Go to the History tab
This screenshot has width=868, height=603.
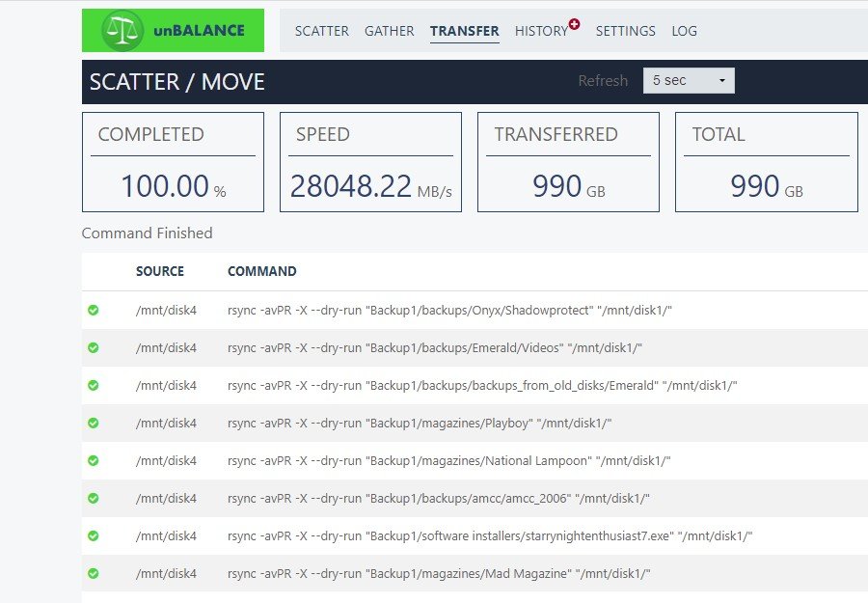pyautogui.click(x=541, y=31)
